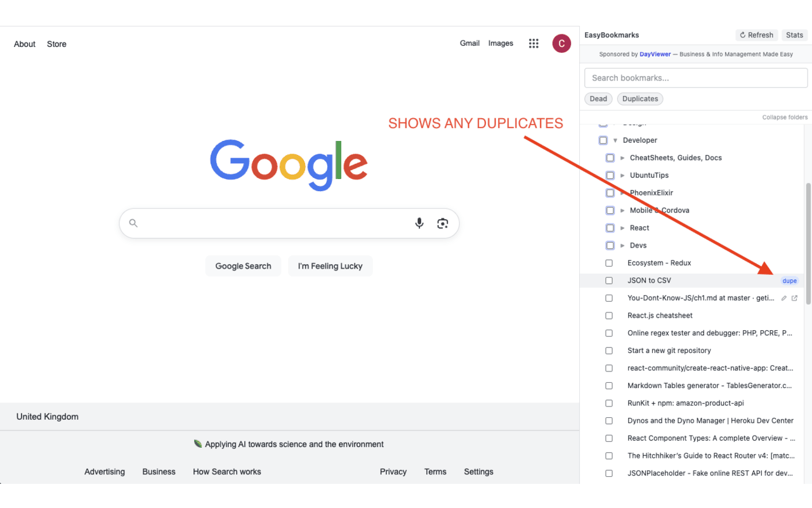Select the react-community/create-react-native-app bookmark
This screenshot has height=508, width=812.
[710, 368]
